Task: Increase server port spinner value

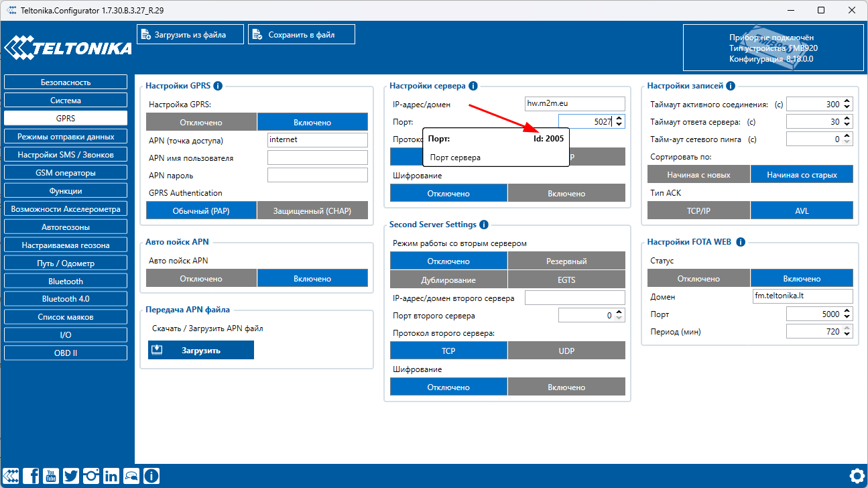Action: 619,119
